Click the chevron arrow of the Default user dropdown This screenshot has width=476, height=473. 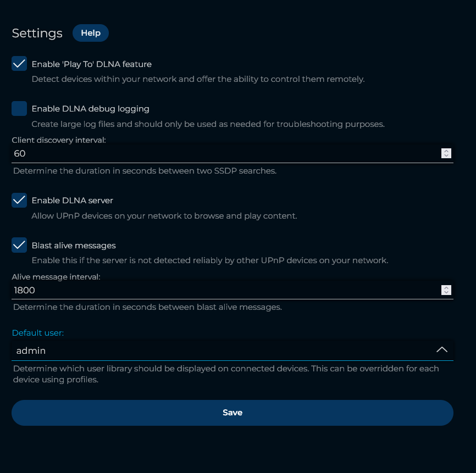(x=442, y=350)
